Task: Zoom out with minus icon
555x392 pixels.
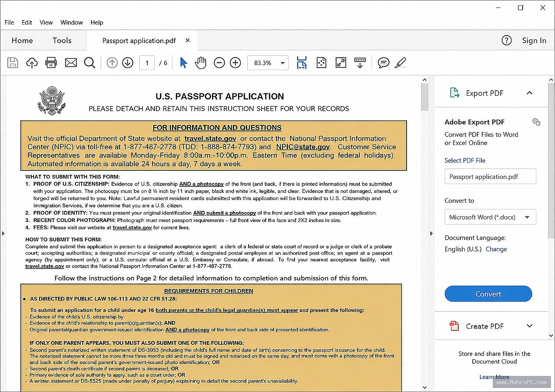Action: 219,63
